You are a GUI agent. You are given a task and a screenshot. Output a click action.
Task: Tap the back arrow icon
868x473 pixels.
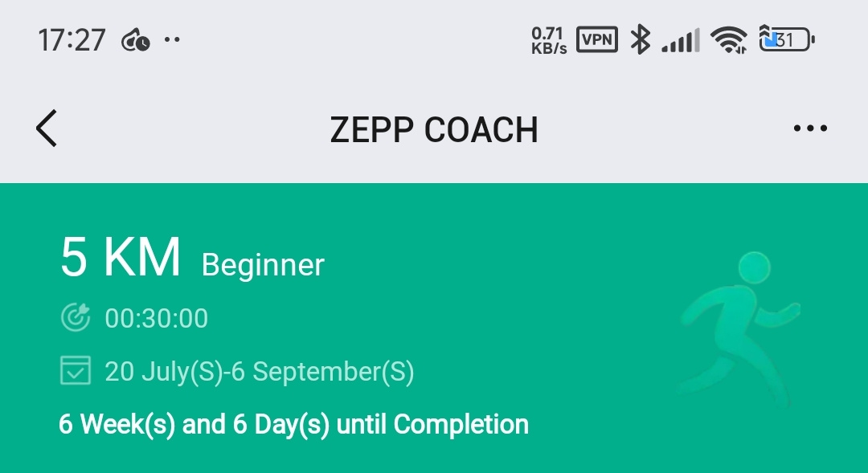click(x=47, y=128)
